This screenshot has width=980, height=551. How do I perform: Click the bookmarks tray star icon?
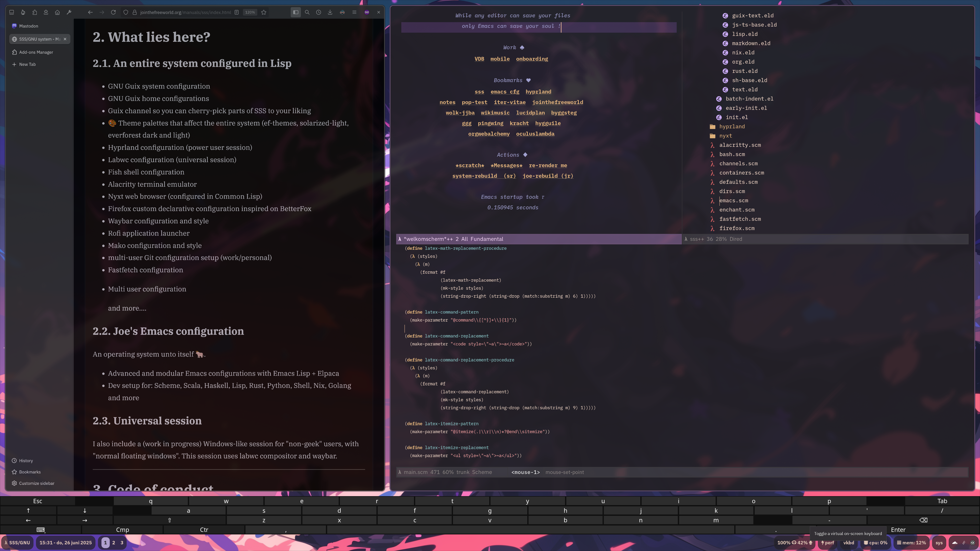coord(46,12)
